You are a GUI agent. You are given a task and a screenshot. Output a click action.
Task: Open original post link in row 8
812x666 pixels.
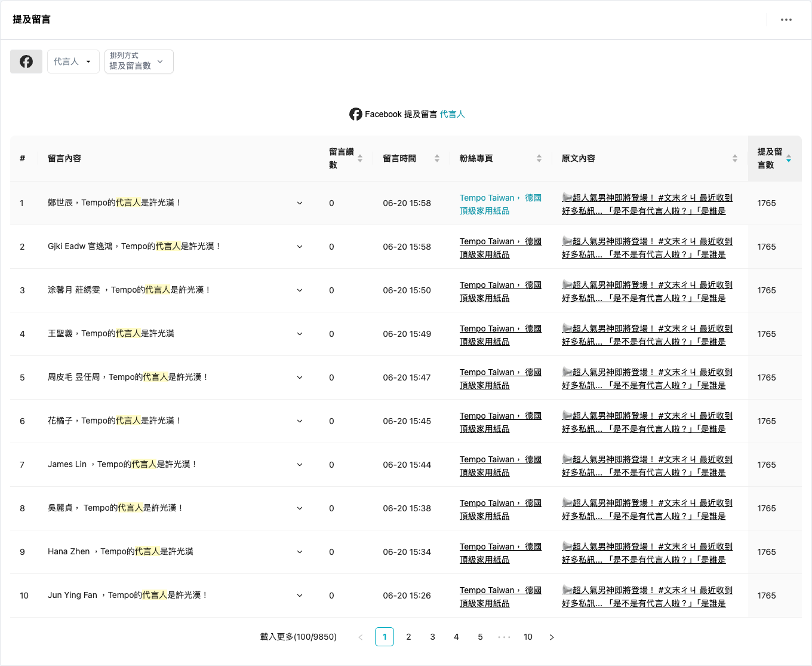647,510
